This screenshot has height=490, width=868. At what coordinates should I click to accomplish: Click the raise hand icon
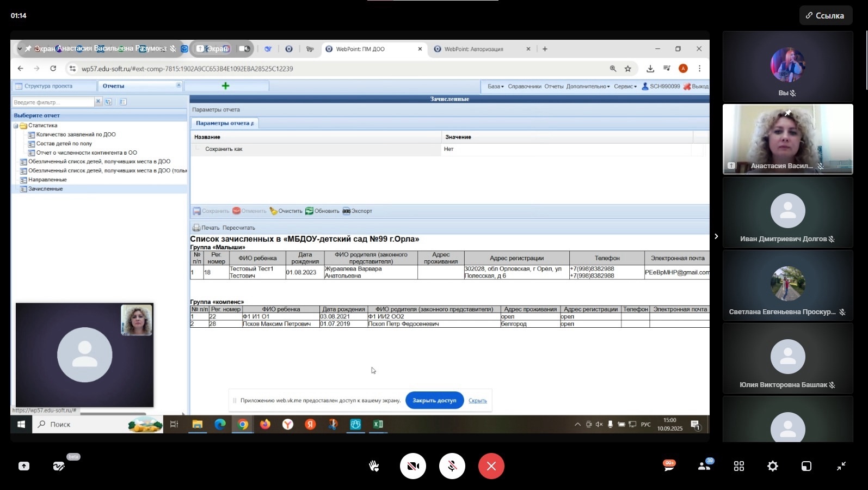coord(374,466)
